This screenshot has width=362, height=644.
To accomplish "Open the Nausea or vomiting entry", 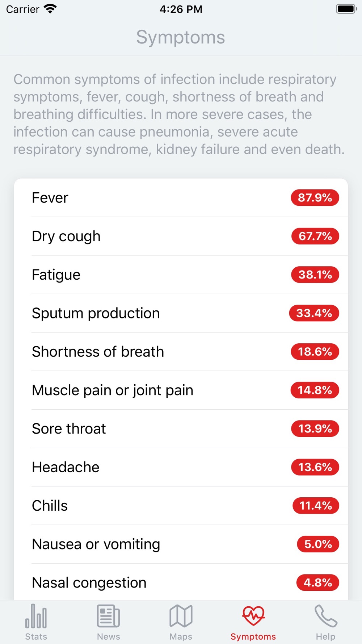I will [181, 544].
